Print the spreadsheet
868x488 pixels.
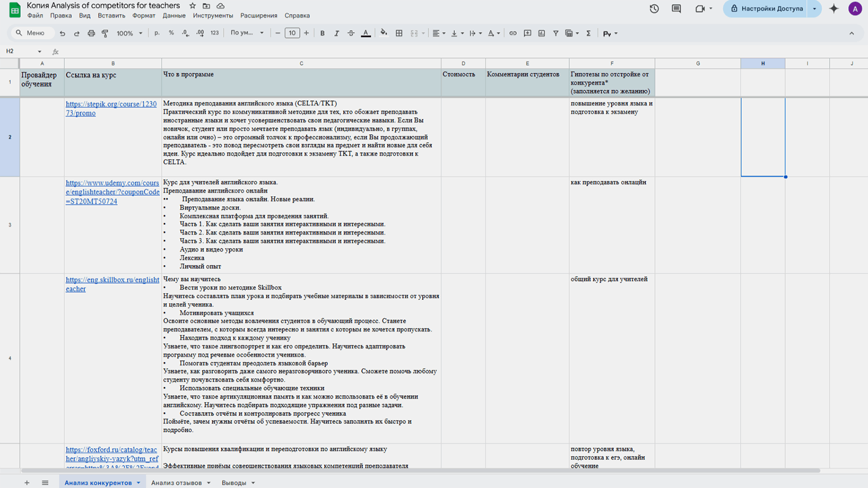point(91,33)
